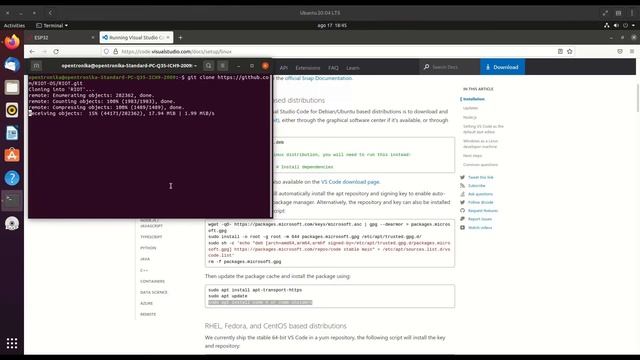The height and width of the screenshot is (360, 640).
Task: Bookmark this page with the star icon
Action: (570, 51)
